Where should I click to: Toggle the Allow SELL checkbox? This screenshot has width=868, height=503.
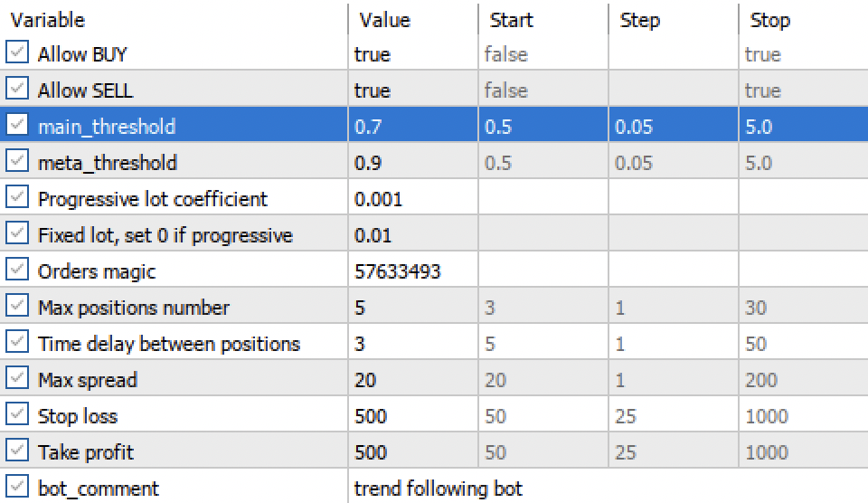coord(17,89)
